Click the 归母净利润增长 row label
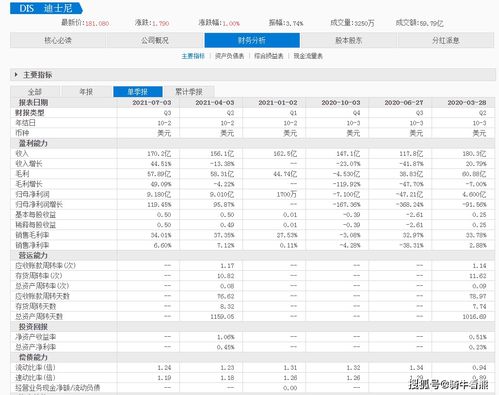The width and height of the screenshot is (499, 395). click(39, 204)
